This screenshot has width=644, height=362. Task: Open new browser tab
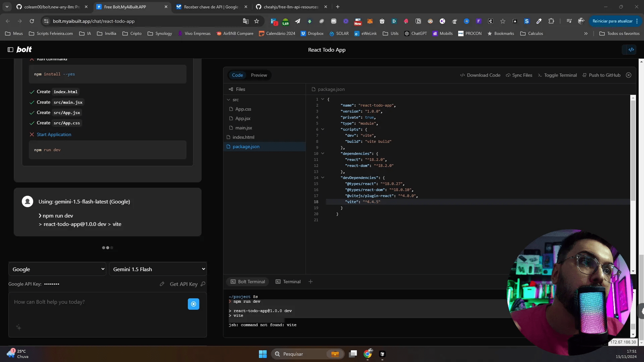point(338,7)
